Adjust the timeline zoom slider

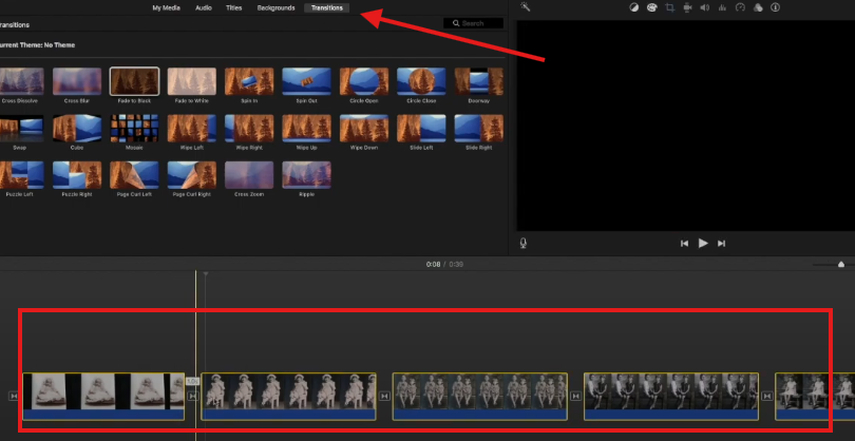point(841,264)
